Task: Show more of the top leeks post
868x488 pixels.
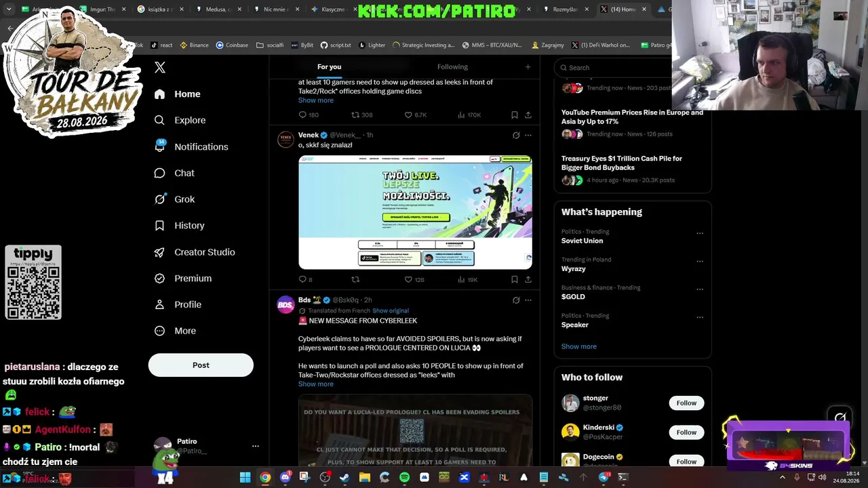Action: pyautogui.click(x=316, y=100)
